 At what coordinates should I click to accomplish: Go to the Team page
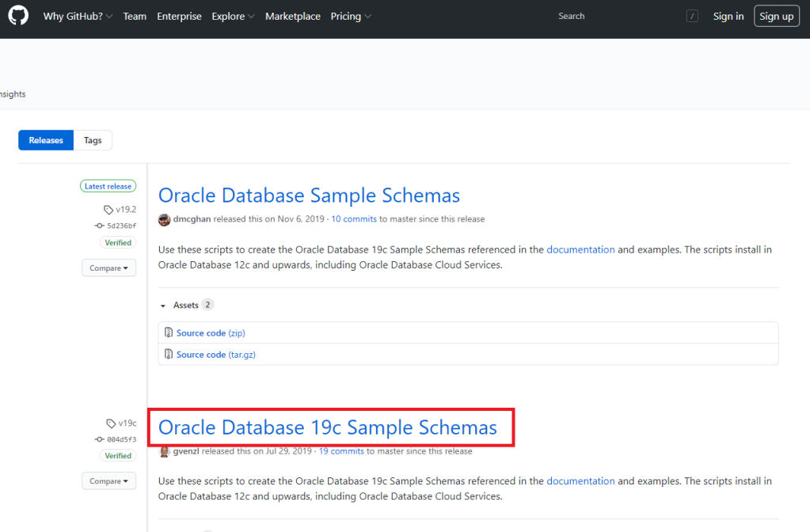(135, 16)
